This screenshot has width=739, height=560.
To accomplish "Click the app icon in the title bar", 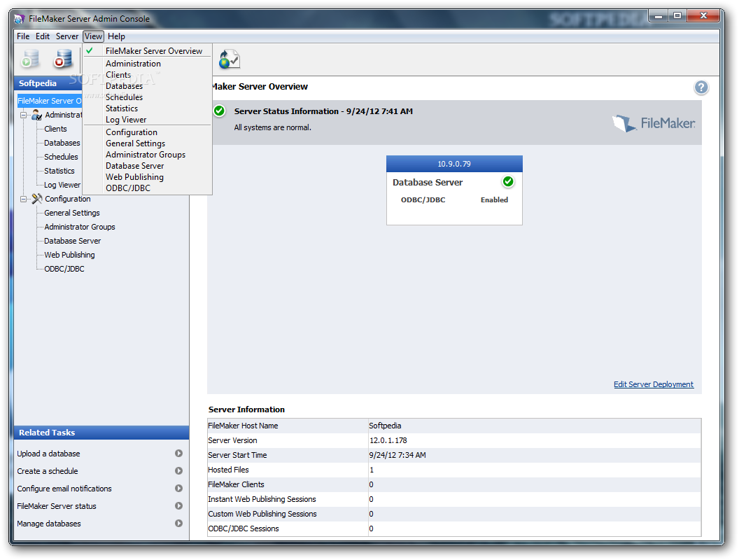I will [x=20, y=19].
